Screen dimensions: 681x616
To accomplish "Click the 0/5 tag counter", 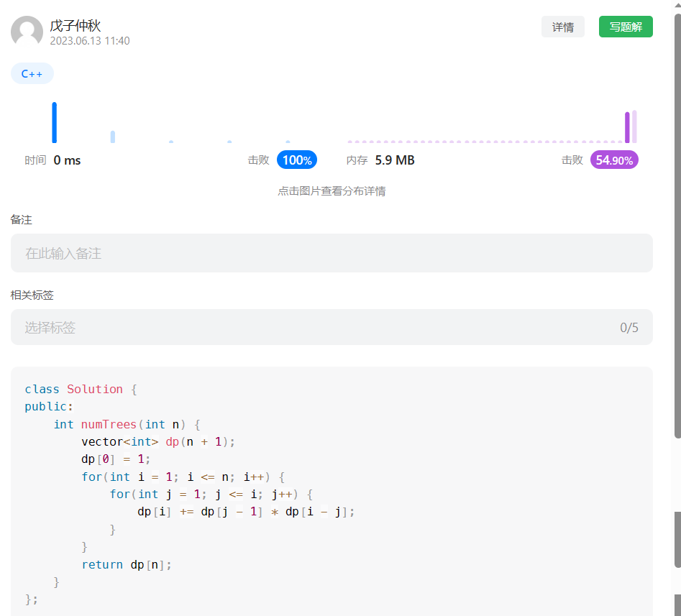I will pos(629,328).
